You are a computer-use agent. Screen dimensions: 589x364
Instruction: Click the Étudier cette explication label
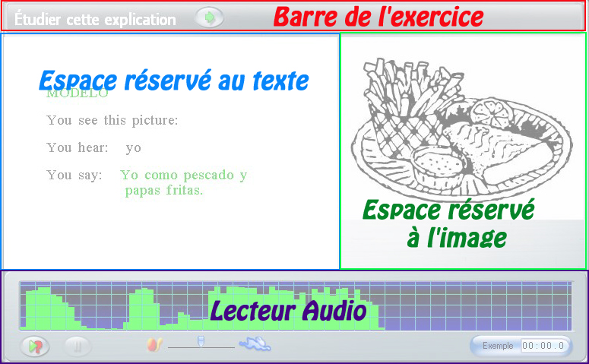pos(95,19)
